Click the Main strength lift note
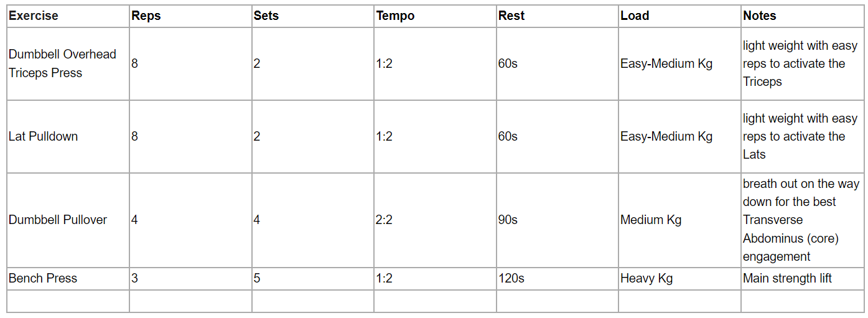 point(787,278)
